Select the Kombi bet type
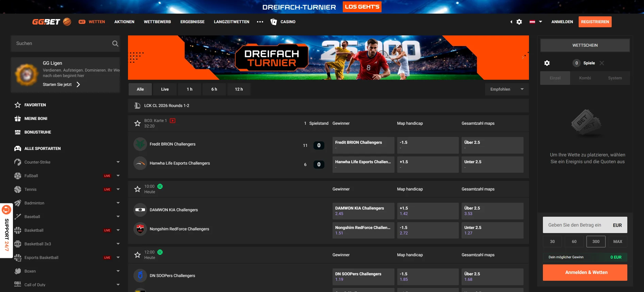The image size is (644, 292). point(585,78)
